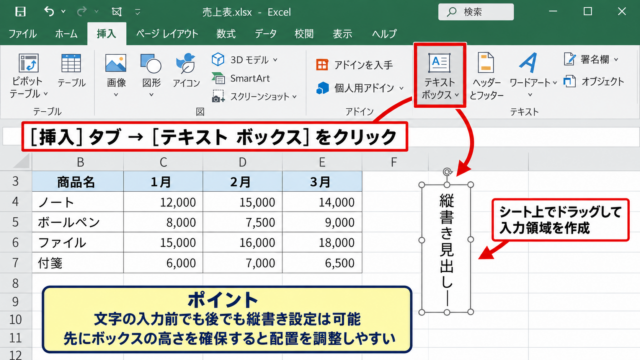Expand the テキスト ボックス dropdown arrow
Viewport: 640px width, 360px height.
[x=457, y=95]
